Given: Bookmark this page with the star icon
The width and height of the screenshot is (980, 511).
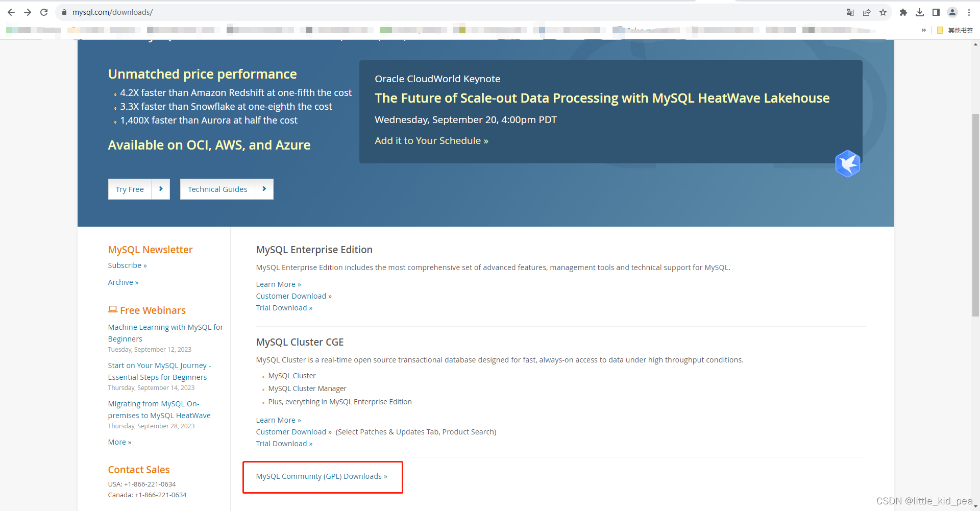Looking at the screenshot, I should pos(883,12).
